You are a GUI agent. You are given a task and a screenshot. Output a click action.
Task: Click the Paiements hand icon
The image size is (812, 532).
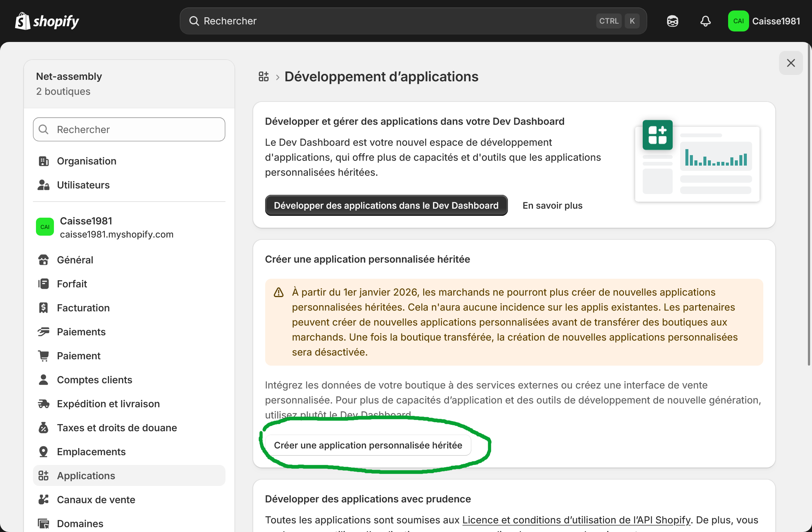[43, 332]
